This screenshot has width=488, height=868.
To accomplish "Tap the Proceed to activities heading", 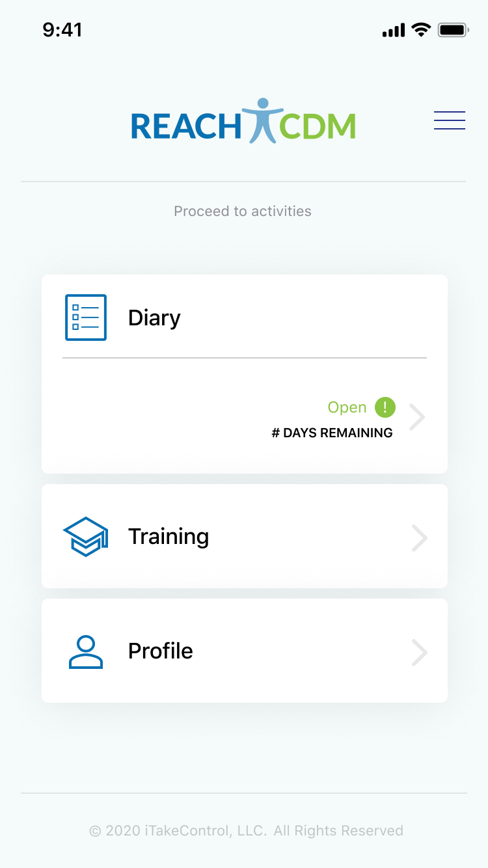I will (243, 211).
